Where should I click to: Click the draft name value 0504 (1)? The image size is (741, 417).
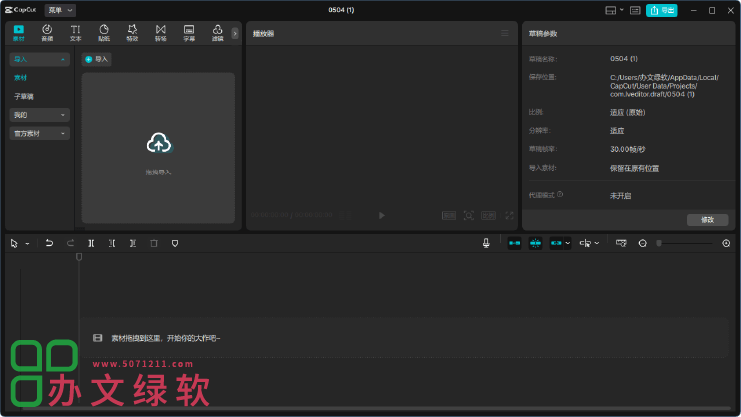[x=624, y=59]
